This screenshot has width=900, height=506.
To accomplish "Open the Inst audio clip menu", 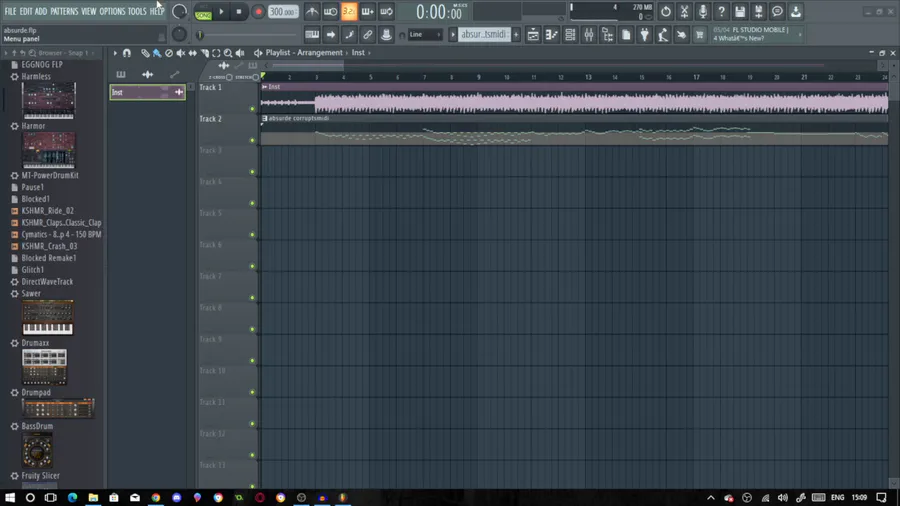I will tap(265, 87).
